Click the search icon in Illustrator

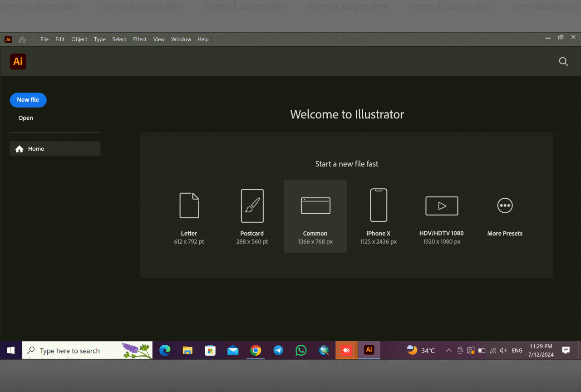(x=563, y=61)
